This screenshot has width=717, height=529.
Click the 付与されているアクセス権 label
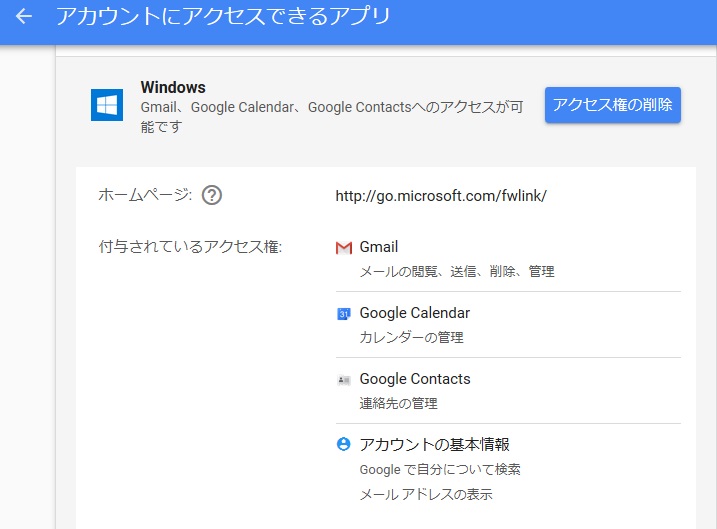coord(190,247)
